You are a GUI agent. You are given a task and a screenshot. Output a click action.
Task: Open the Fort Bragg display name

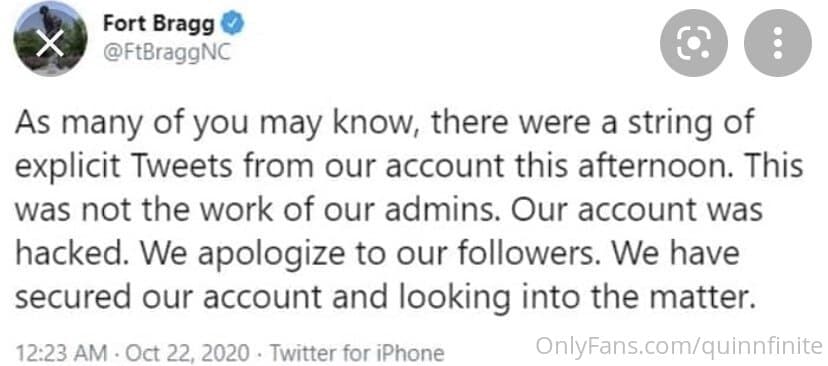tap(159, 24)
